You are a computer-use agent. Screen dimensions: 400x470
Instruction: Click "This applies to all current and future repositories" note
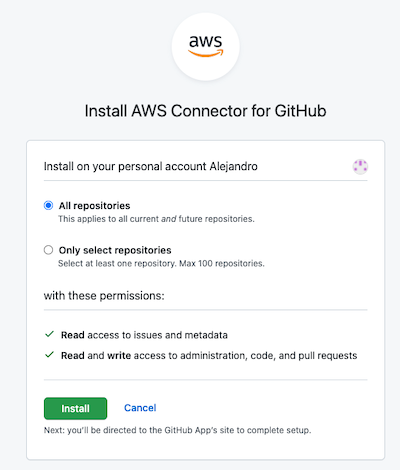[156, 219]
